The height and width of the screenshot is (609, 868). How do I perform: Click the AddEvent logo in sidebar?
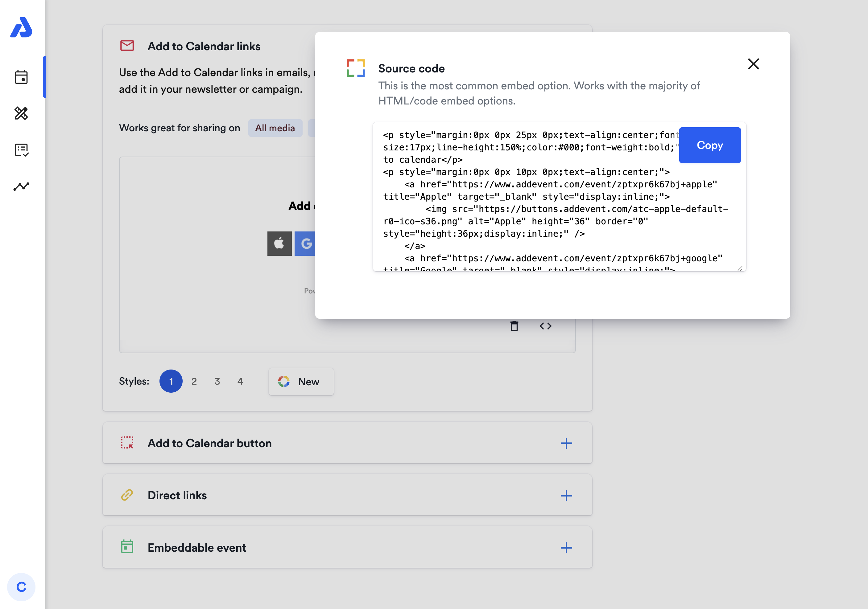point(21,27)
